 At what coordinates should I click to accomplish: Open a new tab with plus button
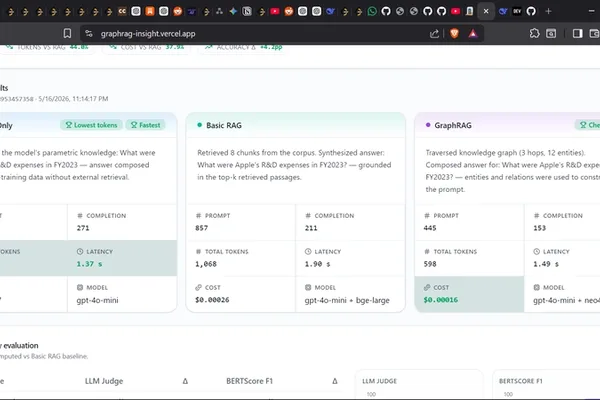[x=548, y=11]
